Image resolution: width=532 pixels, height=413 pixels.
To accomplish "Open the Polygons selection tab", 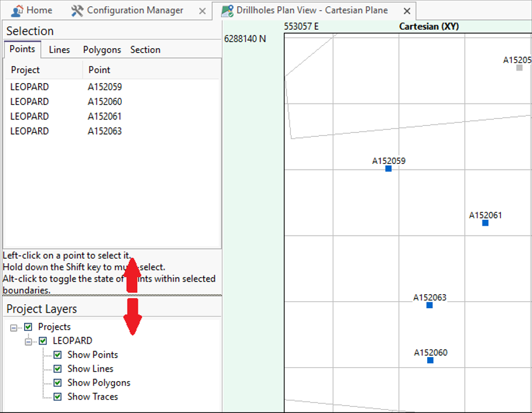I will point(102,50).
